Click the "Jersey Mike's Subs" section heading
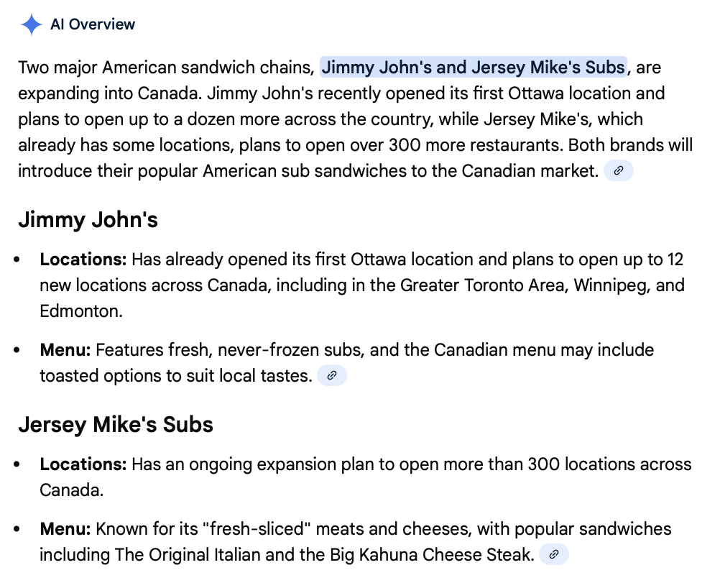The width and height of the screenshot is (720, 588). pos(116,424)
